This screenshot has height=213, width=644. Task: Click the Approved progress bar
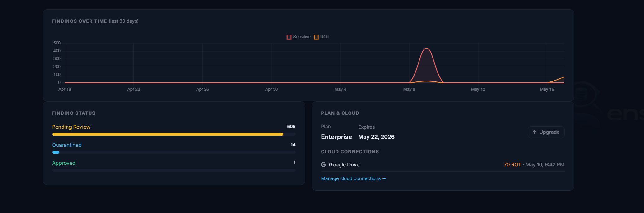(174, 170)
